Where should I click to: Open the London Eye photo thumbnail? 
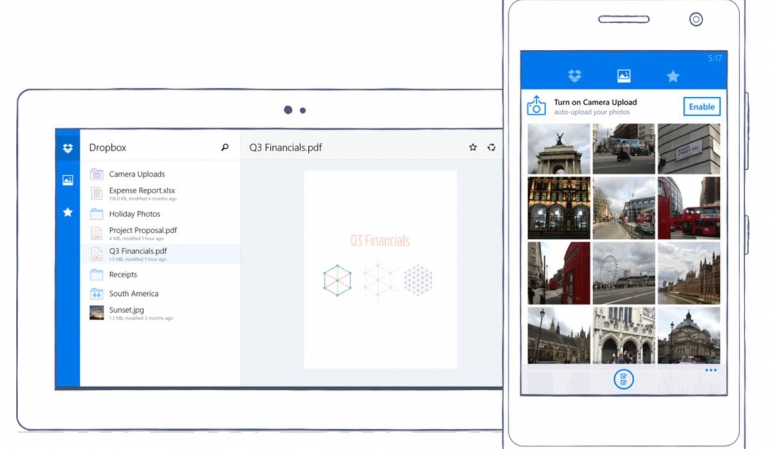623,272
